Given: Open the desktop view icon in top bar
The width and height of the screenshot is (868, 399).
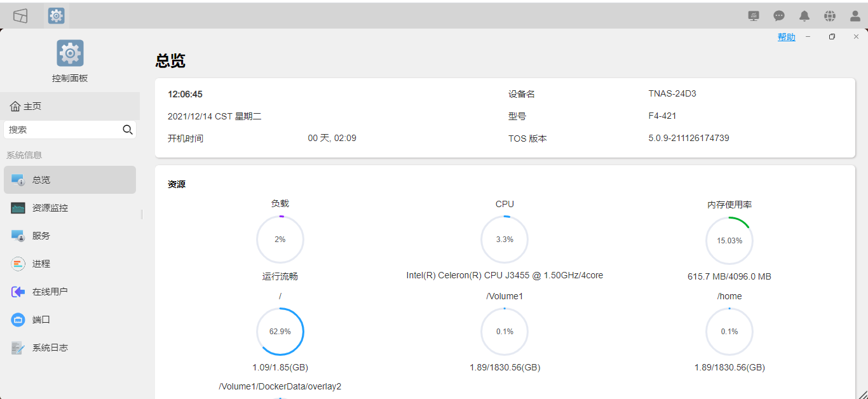Looking at the screenshot, I should [20, 16].
